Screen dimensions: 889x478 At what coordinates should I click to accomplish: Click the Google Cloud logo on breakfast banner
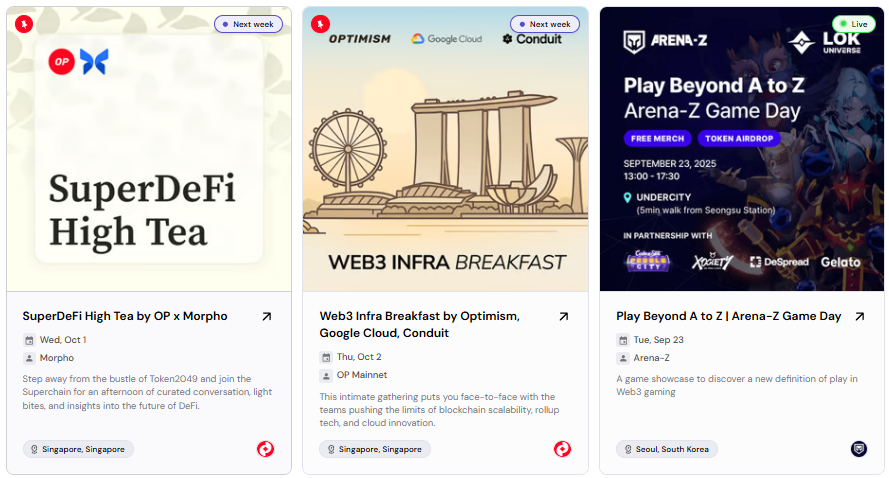(447, 39)
